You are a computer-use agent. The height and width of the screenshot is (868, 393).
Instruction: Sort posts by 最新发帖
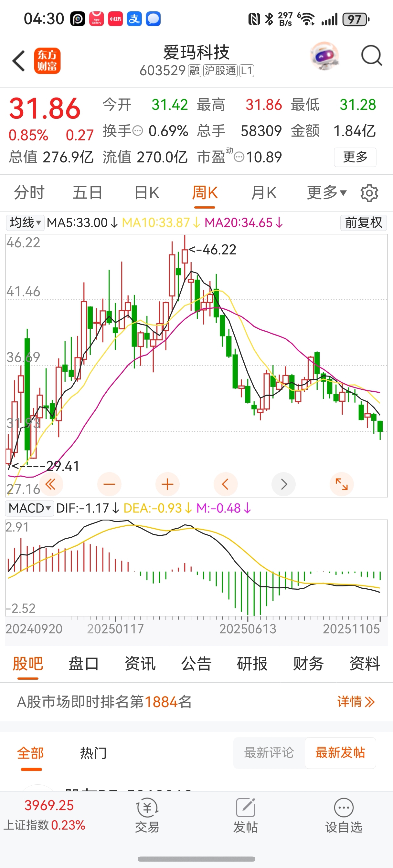340,753
